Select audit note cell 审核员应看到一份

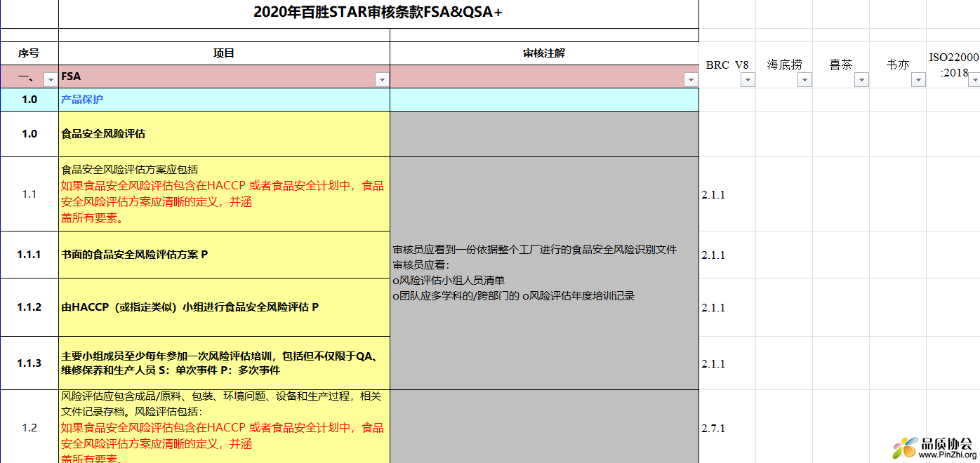(544, 274)
